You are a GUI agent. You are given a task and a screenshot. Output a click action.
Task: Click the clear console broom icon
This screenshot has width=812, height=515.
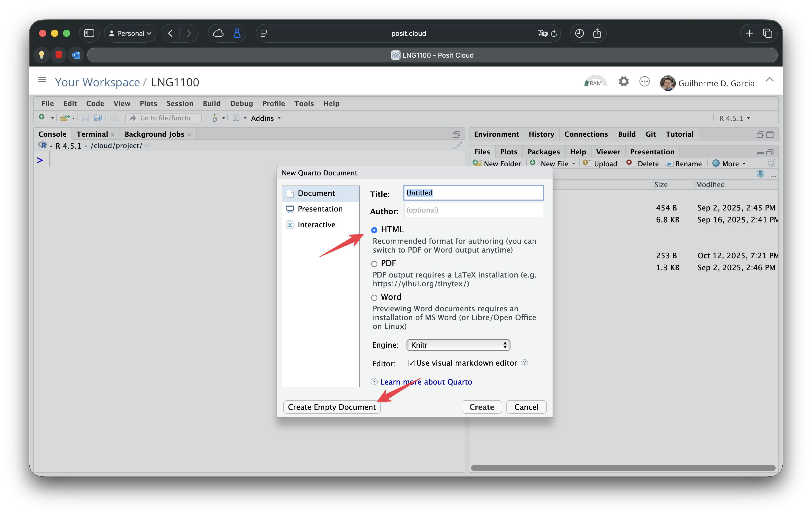click(x=457, y=146)
